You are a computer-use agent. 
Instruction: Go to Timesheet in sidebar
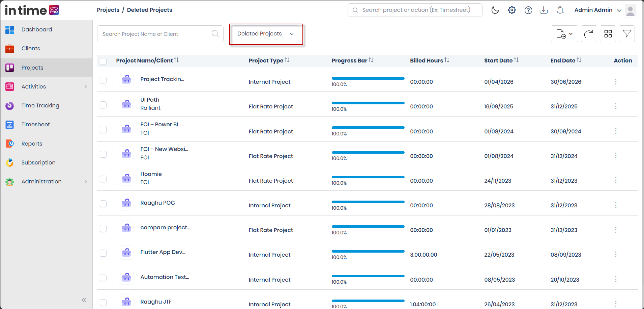tap(35, 124)
